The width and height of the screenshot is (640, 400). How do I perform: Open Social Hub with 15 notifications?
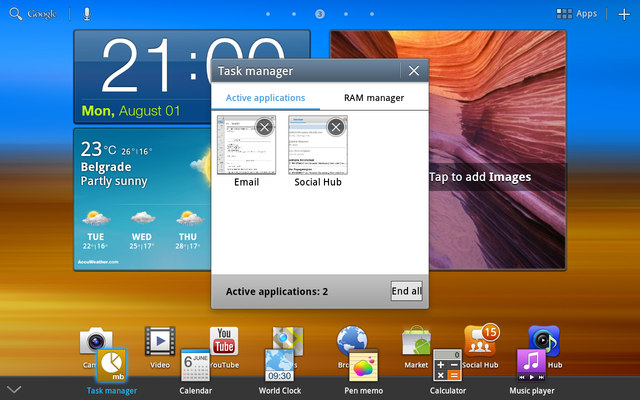pos(480,341)
